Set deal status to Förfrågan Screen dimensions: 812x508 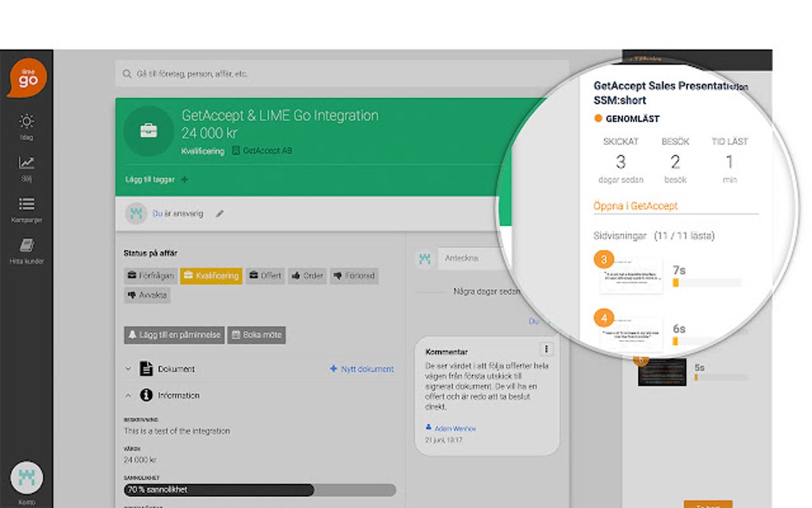click(x=150, y=275)
